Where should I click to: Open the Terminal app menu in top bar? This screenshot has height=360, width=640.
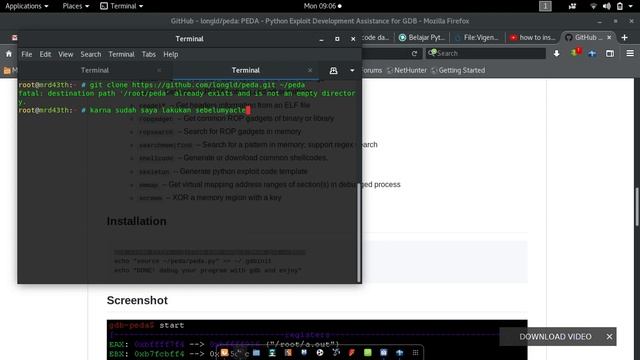point(122,6)
